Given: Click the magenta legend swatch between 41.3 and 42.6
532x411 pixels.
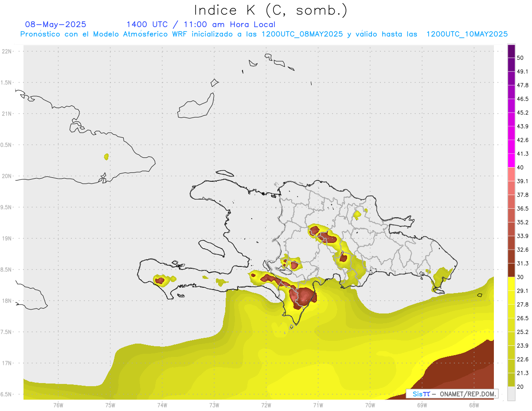Looking at the screenshot, I should 511,147.
